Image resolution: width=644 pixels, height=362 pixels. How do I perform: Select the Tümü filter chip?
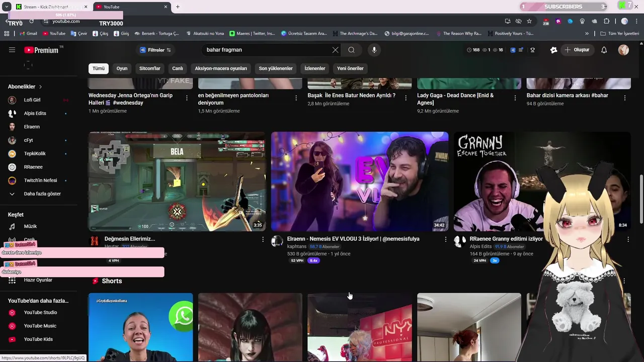click(x=99, y=68)
